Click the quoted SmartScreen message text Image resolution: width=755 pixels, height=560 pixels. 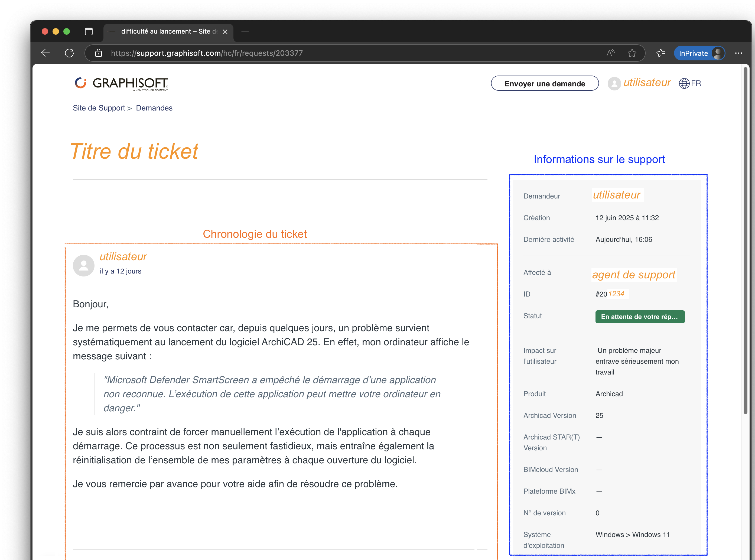272,394
